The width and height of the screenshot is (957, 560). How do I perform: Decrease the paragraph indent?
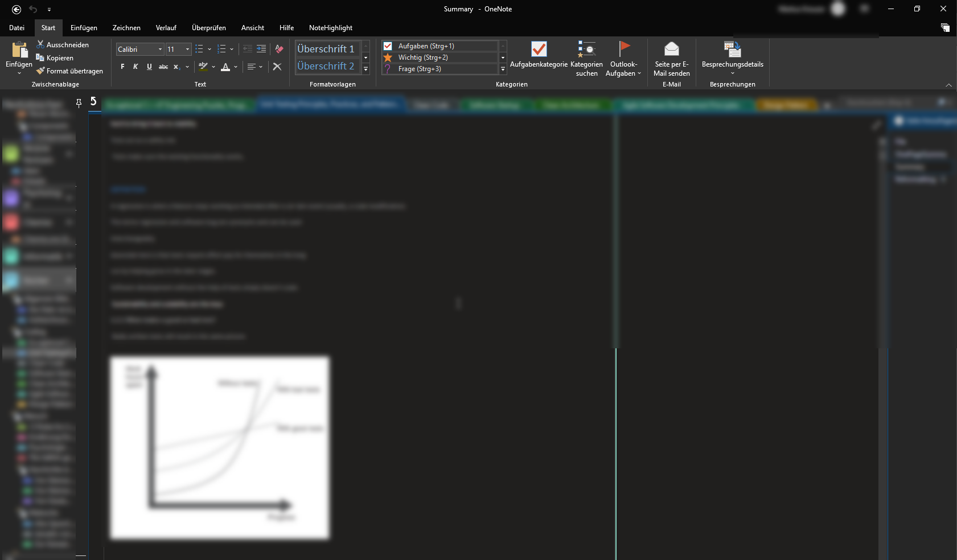[x=248, y=49]
